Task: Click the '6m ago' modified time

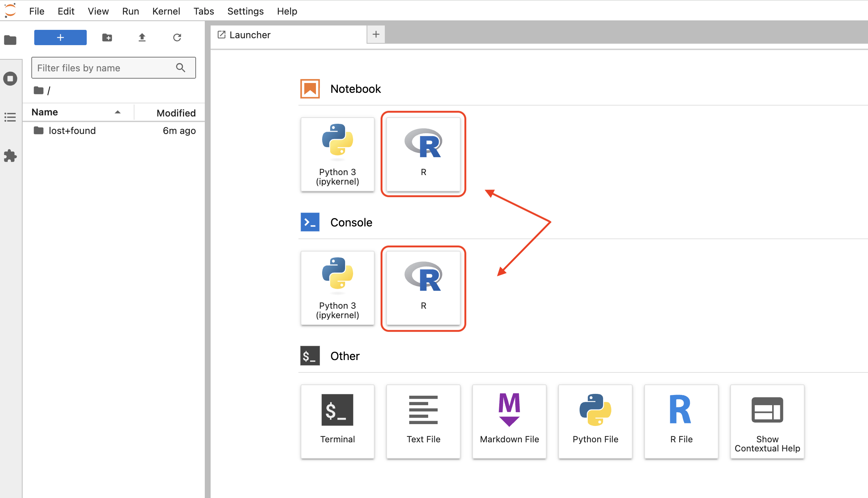Action: (x=179, y=131)
